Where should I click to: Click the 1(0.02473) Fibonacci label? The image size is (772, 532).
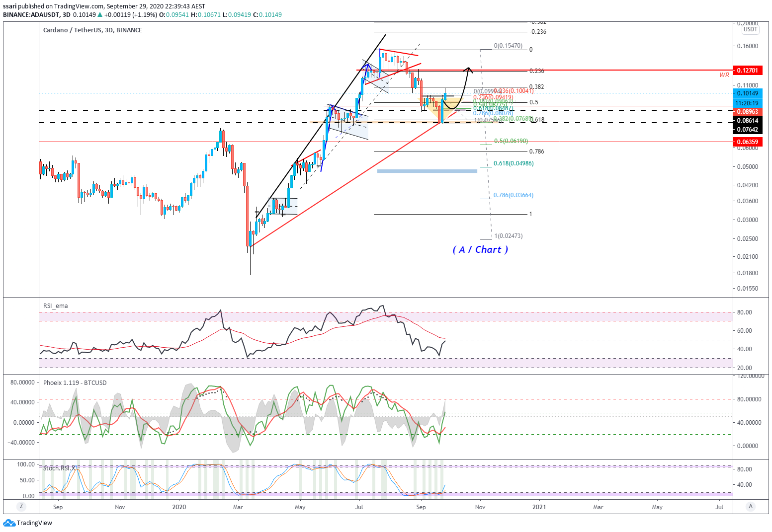tap(509, 236)
